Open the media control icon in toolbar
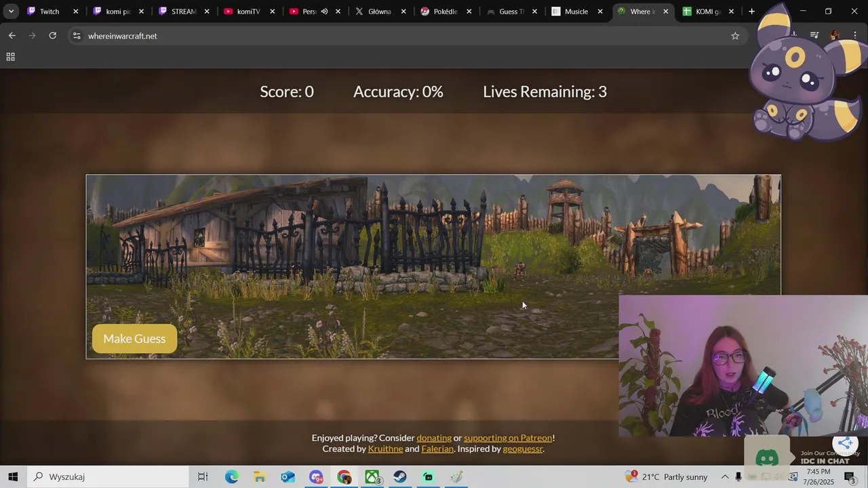 click(x=814, y=35)
